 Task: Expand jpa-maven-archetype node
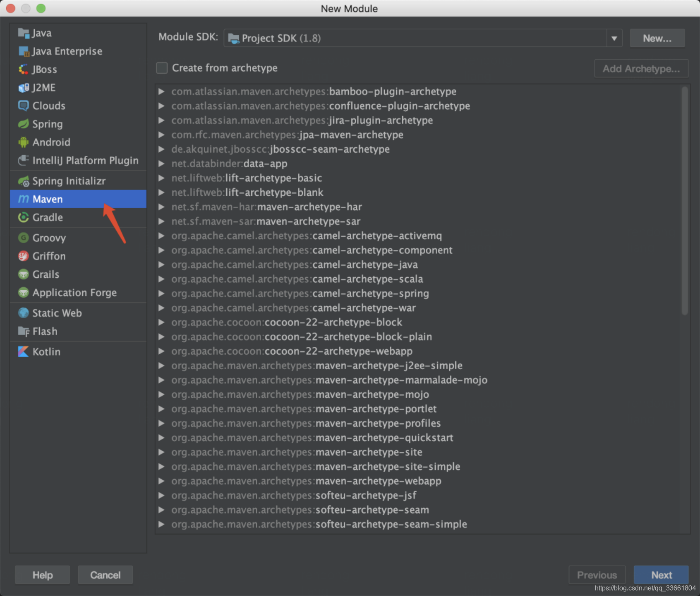(161, 135)
